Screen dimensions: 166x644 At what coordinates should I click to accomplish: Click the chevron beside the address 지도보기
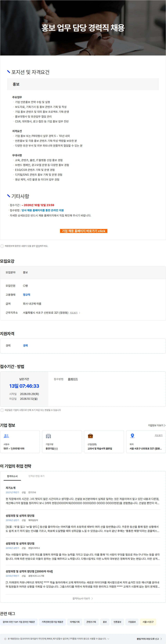(80, 313)
